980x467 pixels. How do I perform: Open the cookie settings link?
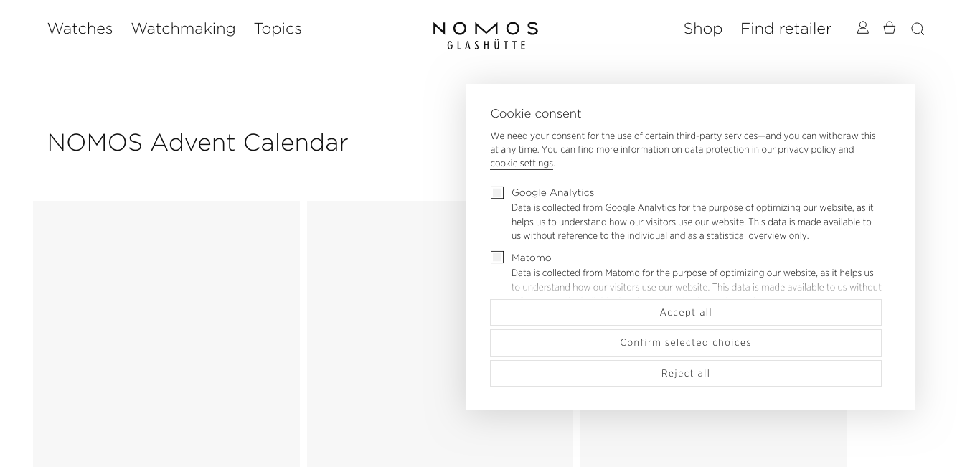pyautogui.click(x=522, y=163)
